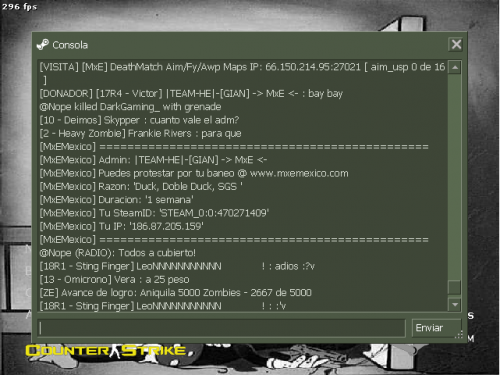Click the Razon 'Duck, Doble Duck, SGS' line
The height and width of the screenshot is (375, 500).
[x=141, y=186]
